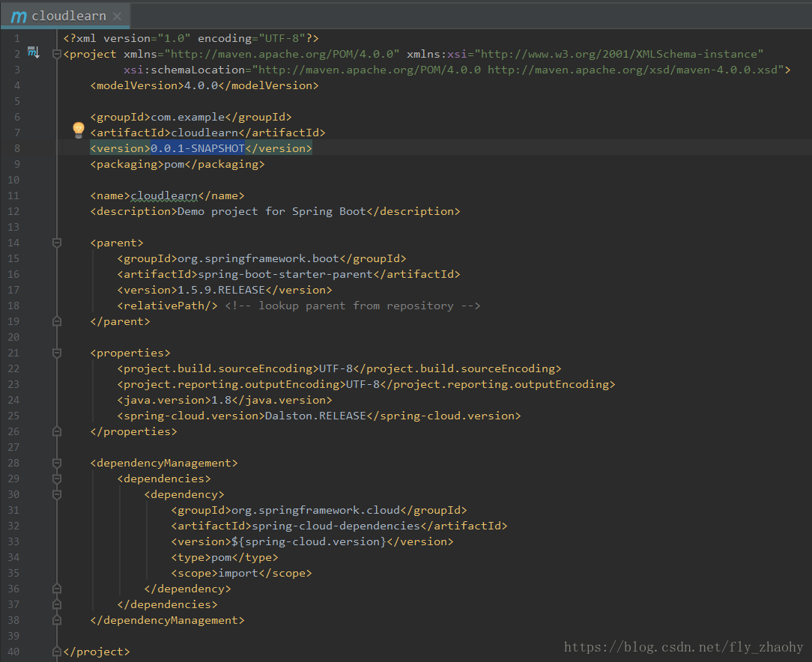Viewport: 812px width, 662px height.
Task: Click the maven-4.0.0.xsd schema URL
Action: pyautogui.click(x=633, y=70)
